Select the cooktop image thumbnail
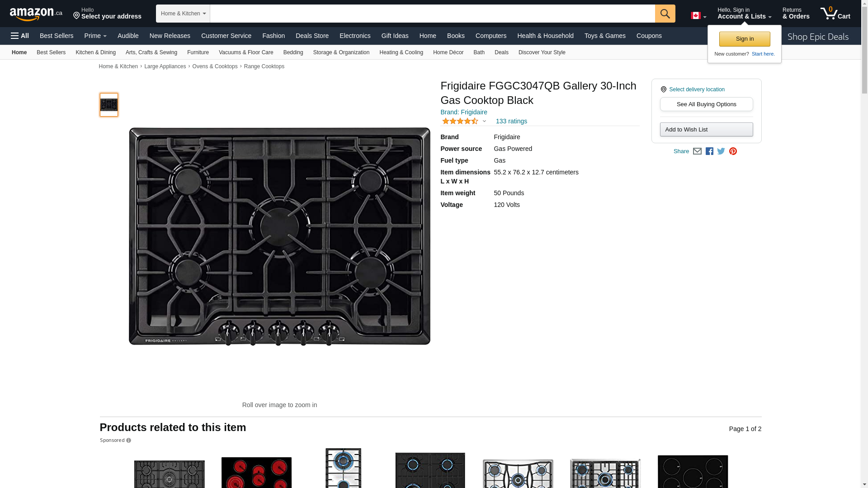This screenshot has width=868, height=488. click(x=109, y=105)
